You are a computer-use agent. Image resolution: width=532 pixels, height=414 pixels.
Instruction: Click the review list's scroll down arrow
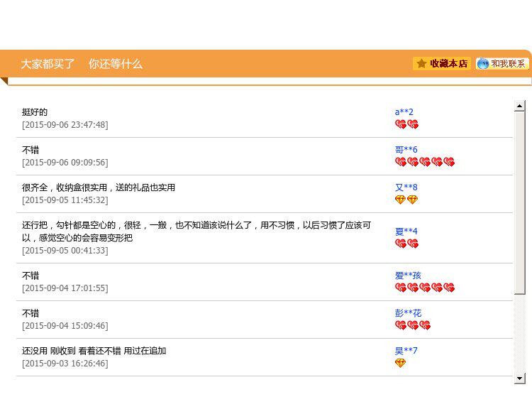pyautogui.click(x=520, y=378)
